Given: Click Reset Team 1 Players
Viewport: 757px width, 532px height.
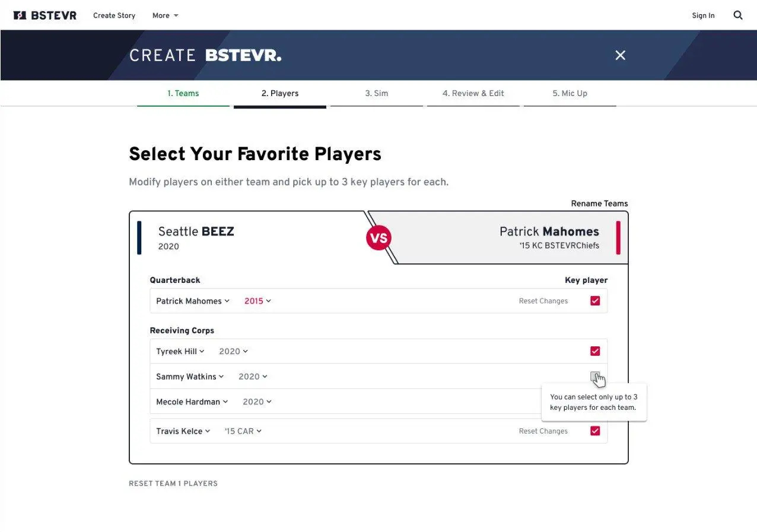Looking at the screenshot, I should pos(173,483).
